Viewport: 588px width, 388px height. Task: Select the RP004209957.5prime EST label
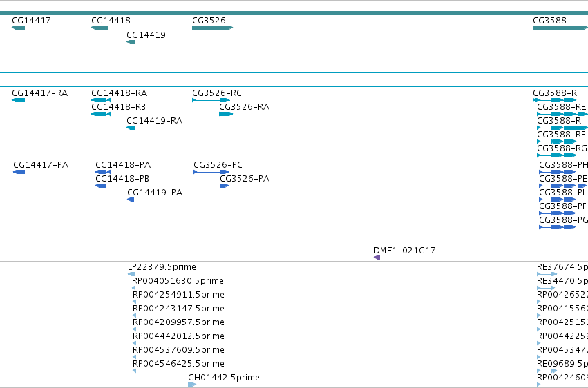pos(178,322)
